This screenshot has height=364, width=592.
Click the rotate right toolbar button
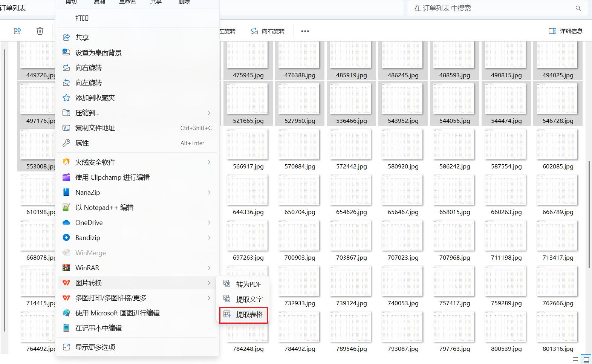click(x=268, y=31)
